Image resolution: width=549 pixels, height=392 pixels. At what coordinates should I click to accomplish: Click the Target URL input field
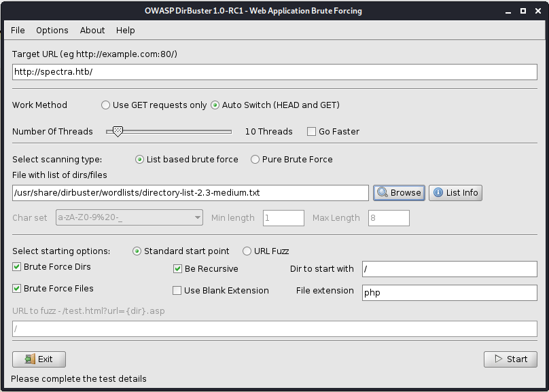(x=274, y=72)
